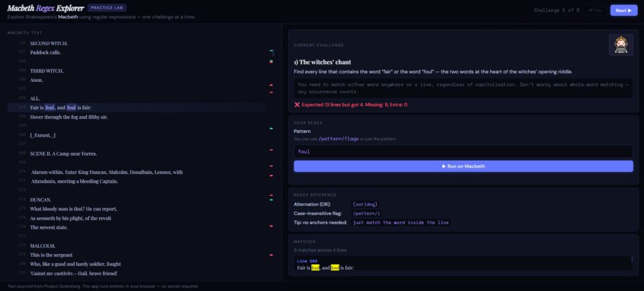Click the 'Anon.' line

pos(36,80)
